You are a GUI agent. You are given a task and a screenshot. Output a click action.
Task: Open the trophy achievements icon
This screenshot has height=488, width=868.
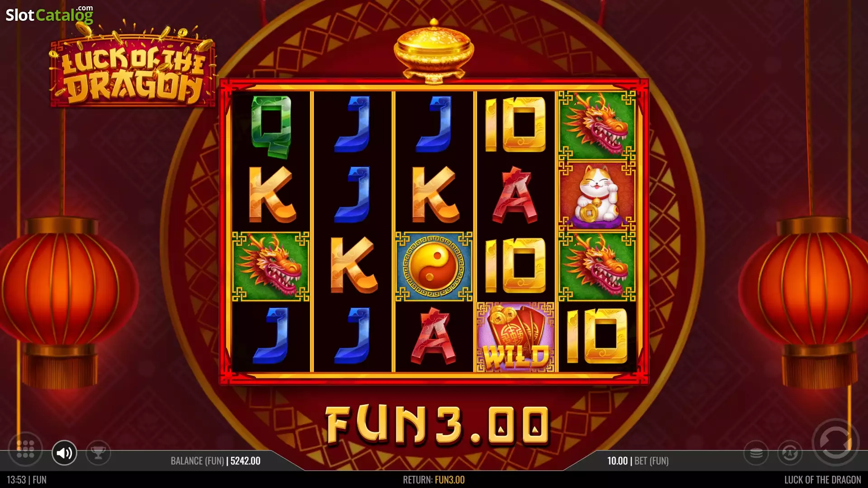[x=98, y=452]
